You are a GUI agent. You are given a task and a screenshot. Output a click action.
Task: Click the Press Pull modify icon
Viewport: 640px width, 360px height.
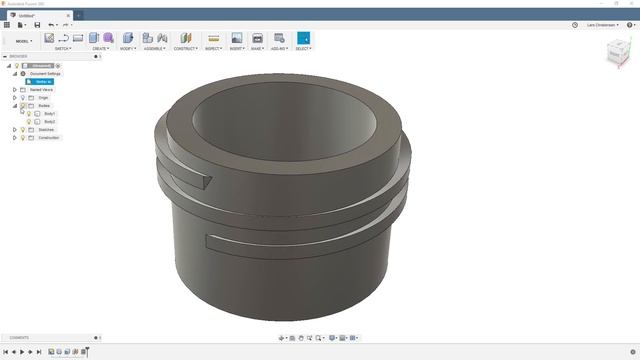128,38
